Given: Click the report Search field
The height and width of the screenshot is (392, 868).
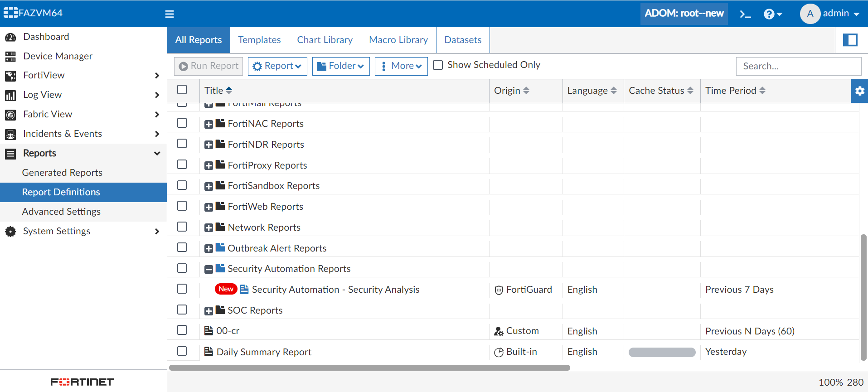Looking at the screenshot, I should coord(798,66).
